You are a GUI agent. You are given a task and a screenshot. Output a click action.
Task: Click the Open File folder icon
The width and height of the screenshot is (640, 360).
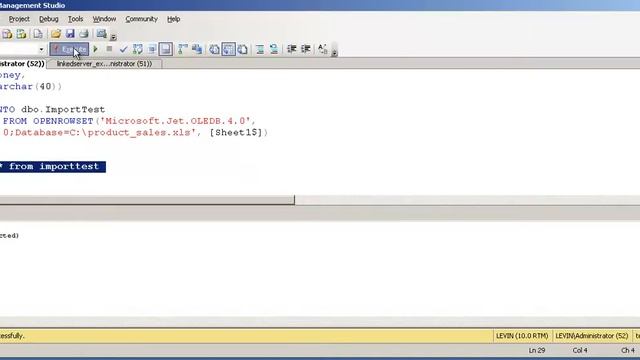(x=56, y=34)
